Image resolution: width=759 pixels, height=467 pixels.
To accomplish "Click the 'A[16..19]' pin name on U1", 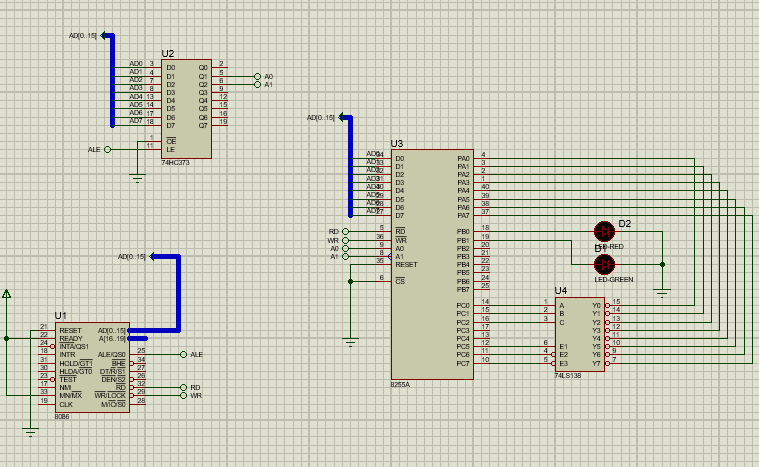I will tap(112, 339).
